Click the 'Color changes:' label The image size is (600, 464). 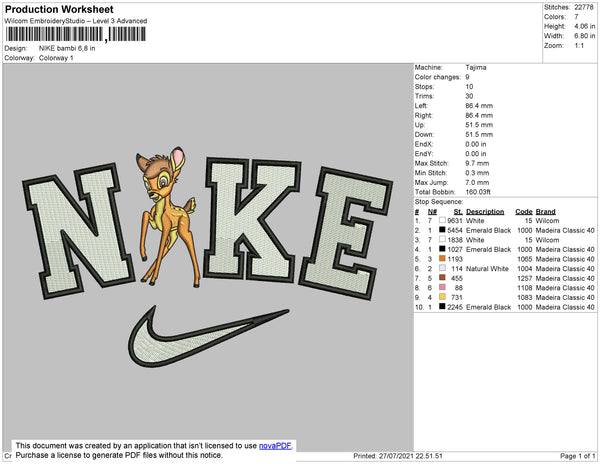coord(438,77)
